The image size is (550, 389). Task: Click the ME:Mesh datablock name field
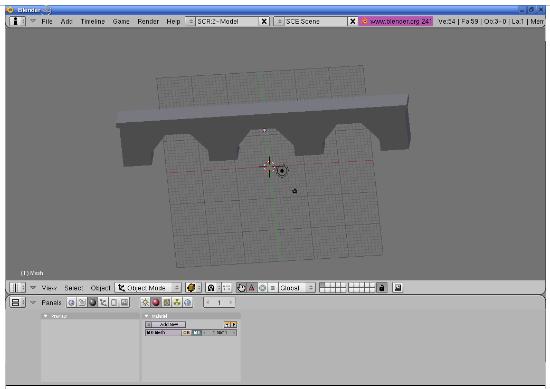[163, 333]
